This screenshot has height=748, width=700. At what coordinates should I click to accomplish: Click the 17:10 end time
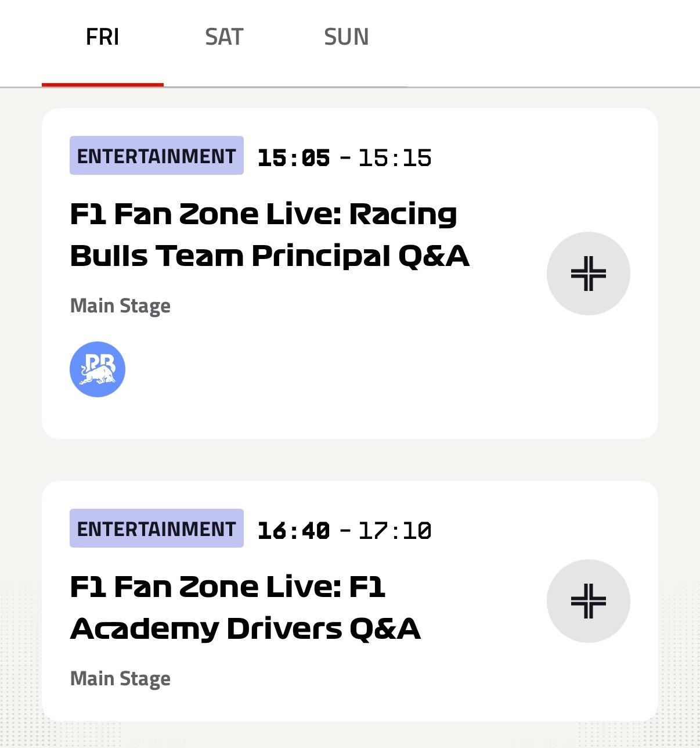click(x=395, y=531)
